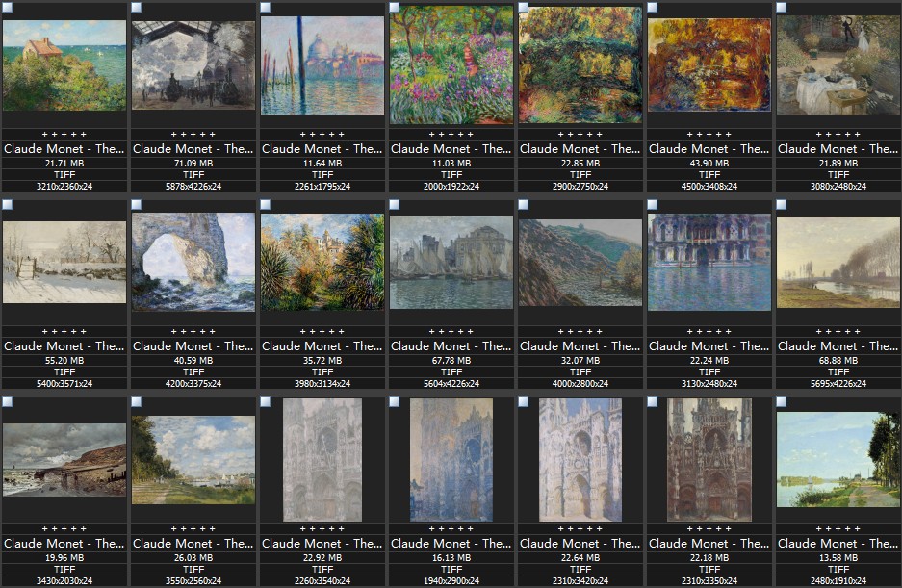
Task: Check the box for the 11.64 MB Venice painting
Action: point(265,8)
